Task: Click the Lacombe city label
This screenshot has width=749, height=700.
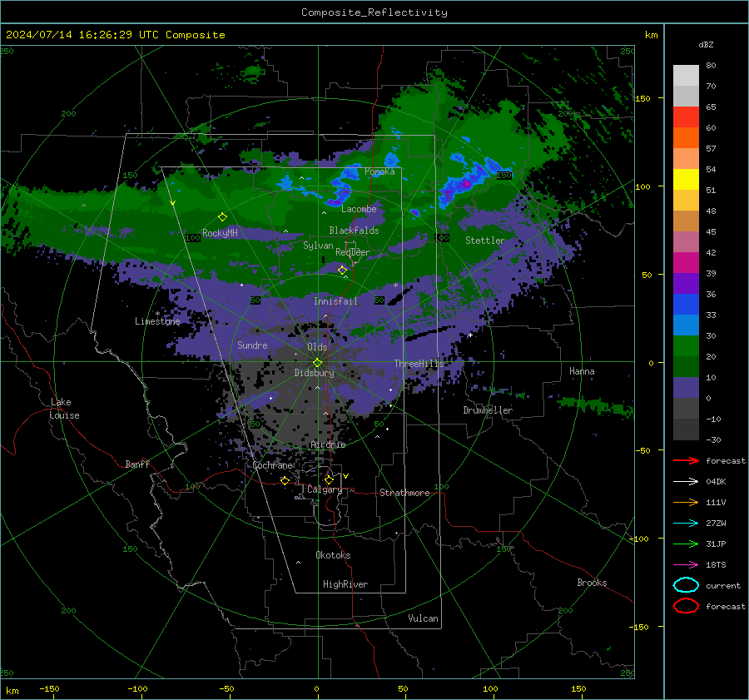Action: [x=359, y=209]
